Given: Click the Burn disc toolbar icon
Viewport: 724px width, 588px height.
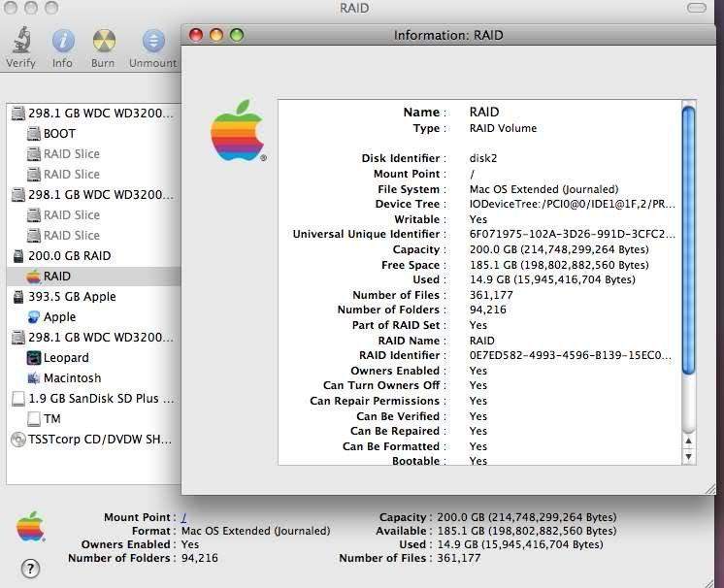Looking at the screenshot, I should pyautogui.click(x=104, y=41).
